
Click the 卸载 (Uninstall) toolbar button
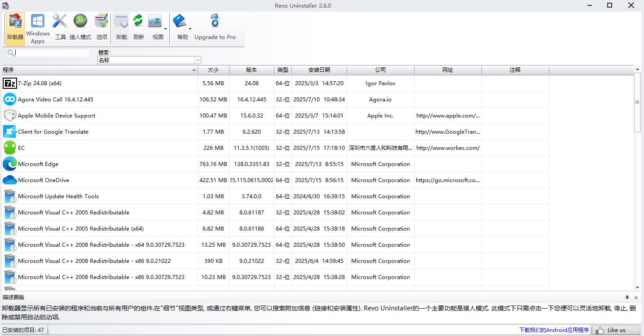click(121, 28)
